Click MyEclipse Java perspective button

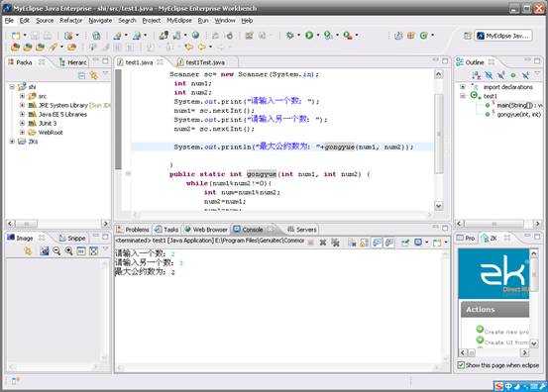pyautogui.click(x=503, y=36)
